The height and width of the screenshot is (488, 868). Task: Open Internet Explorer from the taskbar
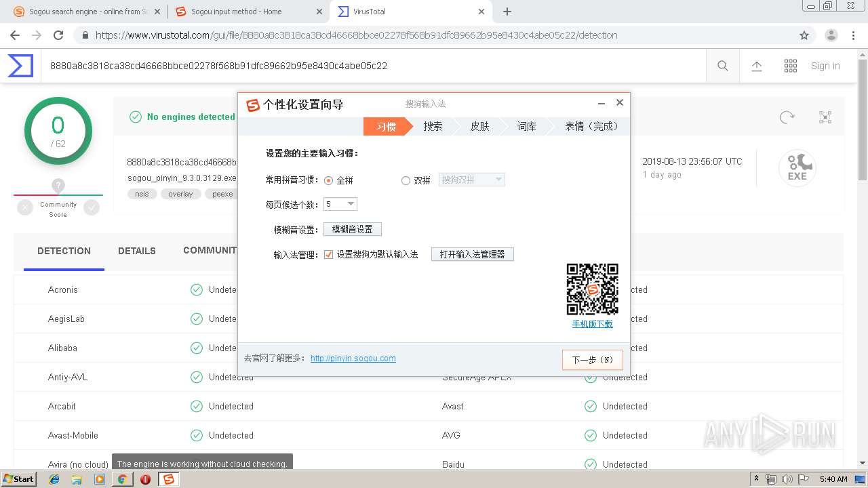(54, 479)
